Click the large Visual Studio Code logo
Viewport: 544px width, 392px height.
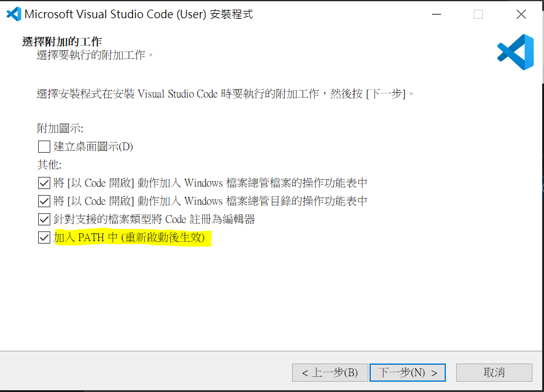515,52
